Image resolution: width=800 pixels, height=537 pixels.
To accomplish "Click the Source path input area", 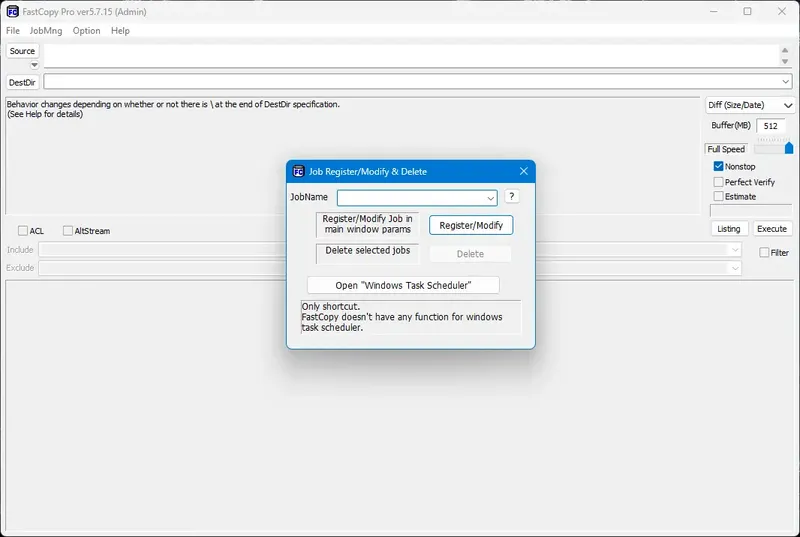I will click(x=411, y=56).
